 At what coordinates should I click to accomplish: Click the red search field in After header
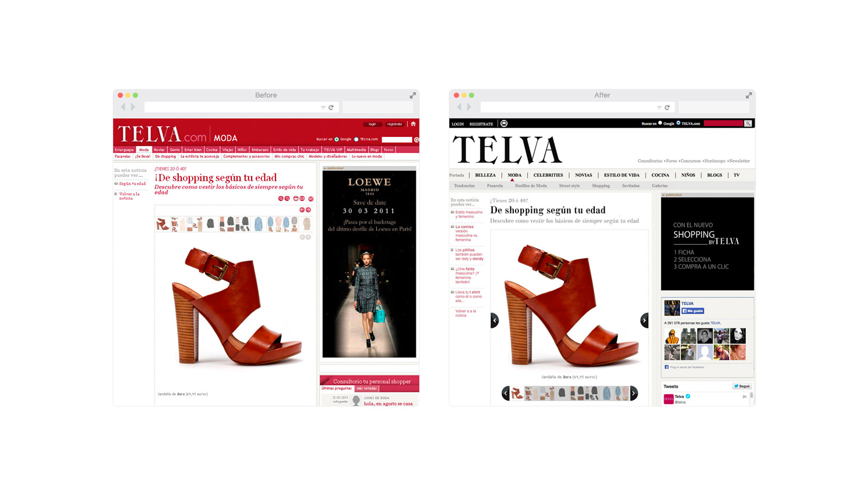point(723,123)
